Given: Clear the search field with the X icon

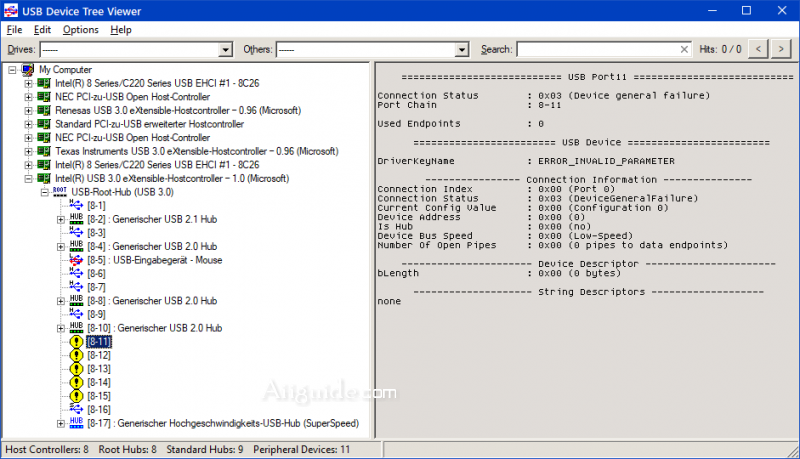Looking at the screenshot, I should 684,49.
